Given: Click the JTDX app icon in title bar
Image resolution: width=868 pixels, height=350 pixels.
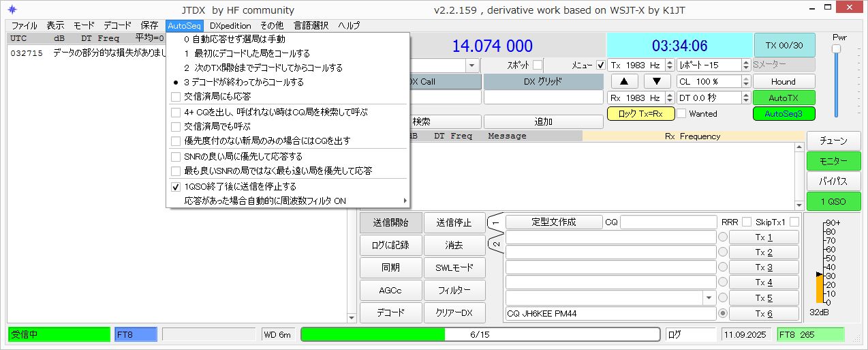Looking at the screenshot, I should coord(12,10).
